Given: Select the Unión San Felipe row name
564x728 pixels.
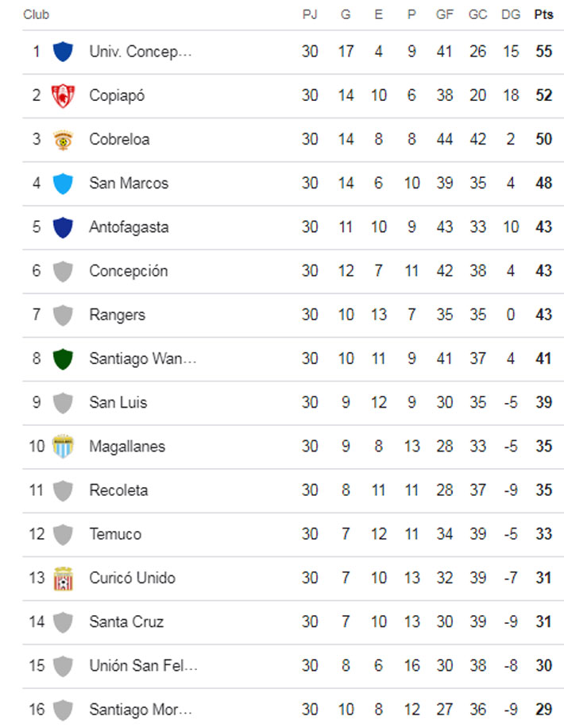Looking at the screenshot, I should [143, 666].
